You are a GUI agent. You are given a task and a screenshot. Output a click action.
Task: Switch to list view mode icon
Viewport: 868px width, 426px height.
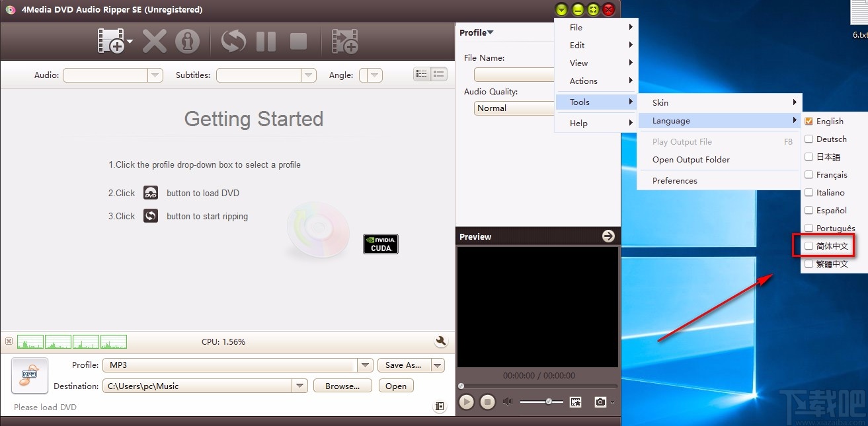point(422,75)
